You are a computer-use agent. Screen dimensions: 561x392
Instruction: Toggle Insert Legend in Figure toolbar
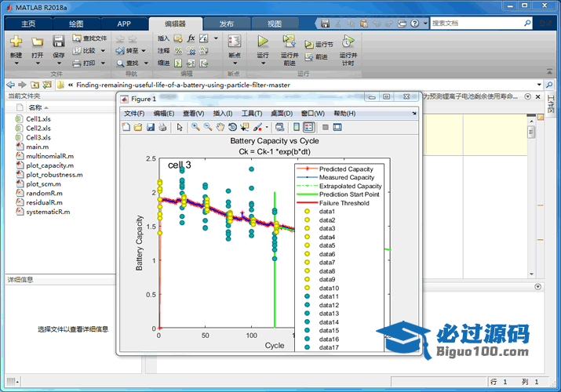[x=309, y=127]
